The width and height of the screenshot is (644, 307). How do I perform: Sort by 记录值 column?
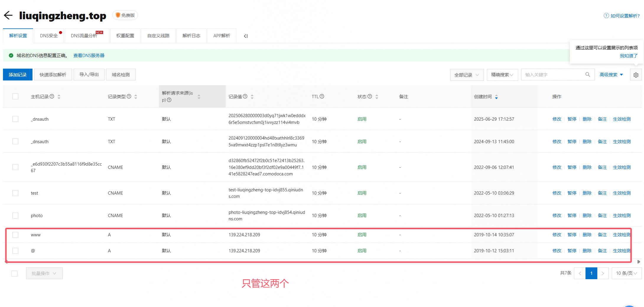coord(252,97)
